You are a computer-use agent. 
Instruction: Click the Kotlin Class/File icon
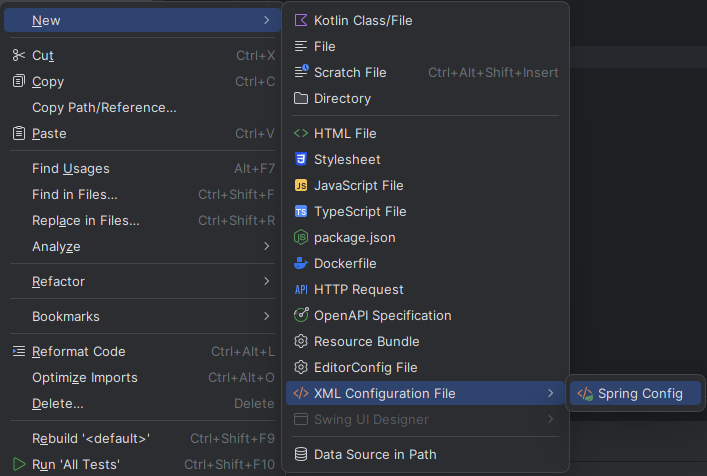point(301,20)
